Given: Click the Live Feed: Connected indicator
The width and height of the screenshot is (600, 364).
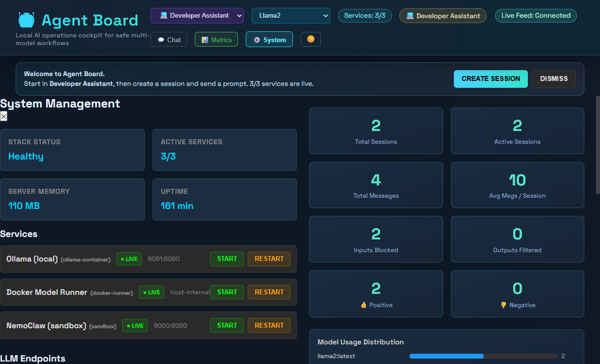Looking at the screenshot, I should [536, 16].
